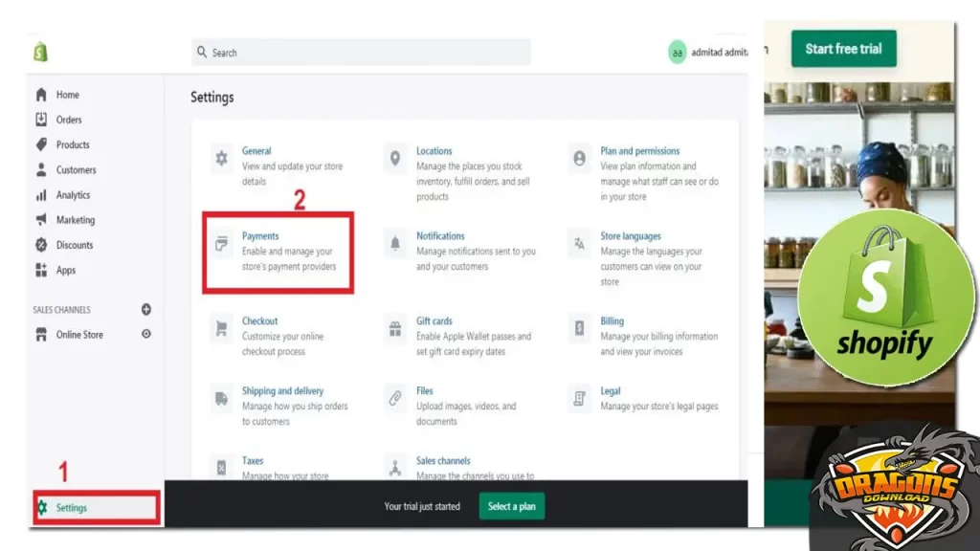Select Settings at bottom of sidebar
980x551 pixels.
(72, 508)
